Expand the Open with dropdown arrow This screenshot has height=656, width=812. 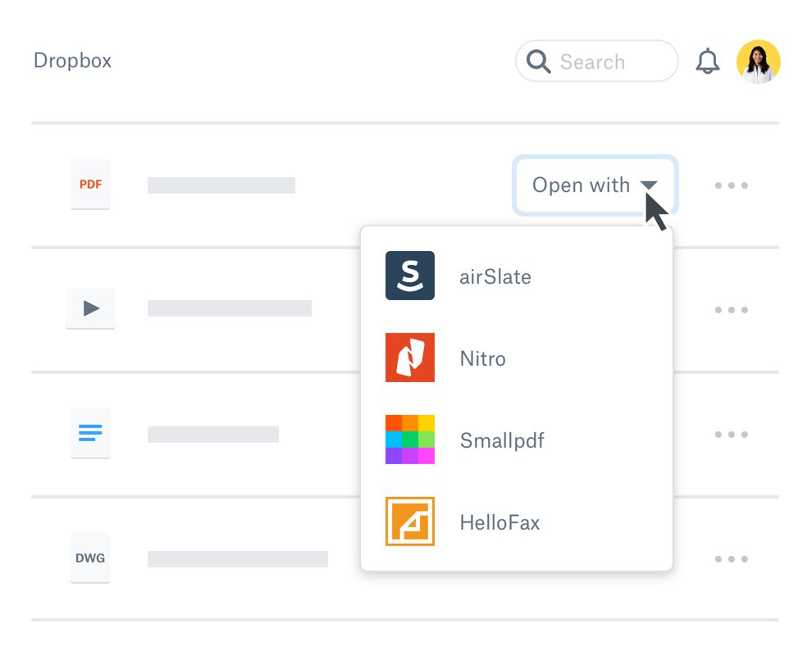[649, 185]
